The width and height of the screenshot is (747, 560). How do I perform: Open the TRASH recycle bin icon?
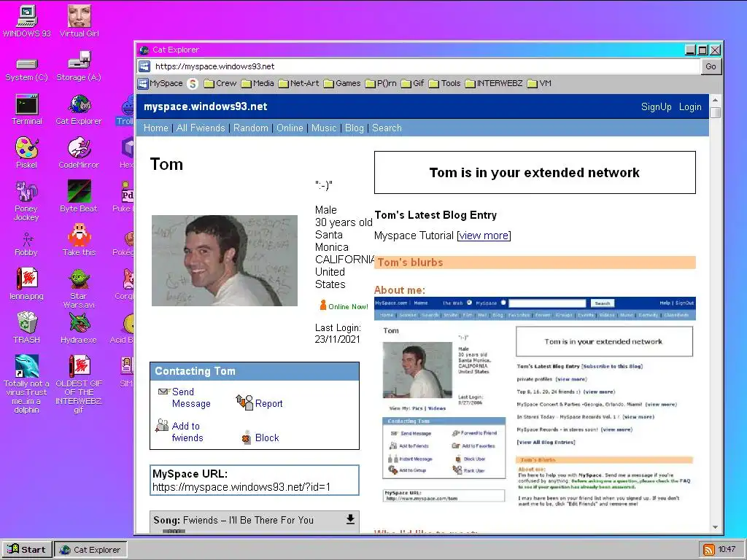27,327
